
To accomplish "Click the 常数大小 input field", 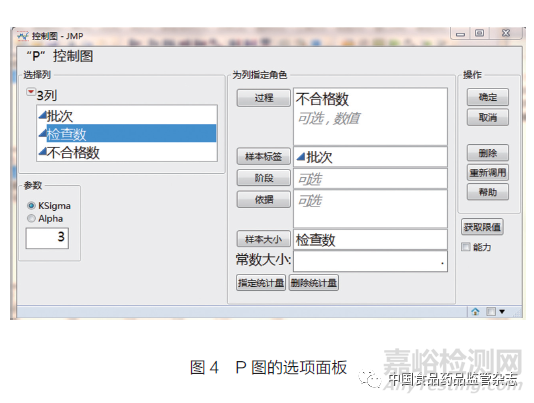I will 371,261.
